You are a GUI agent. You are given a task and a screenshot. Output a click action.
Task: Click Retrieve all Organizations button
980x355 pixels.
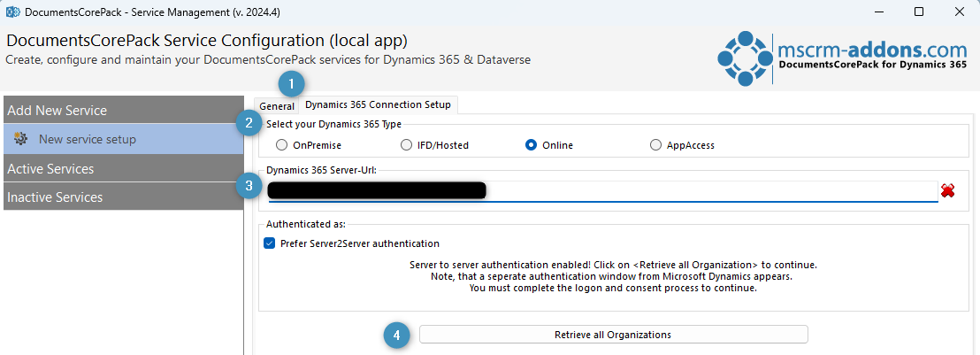click(x=613, y=335)
